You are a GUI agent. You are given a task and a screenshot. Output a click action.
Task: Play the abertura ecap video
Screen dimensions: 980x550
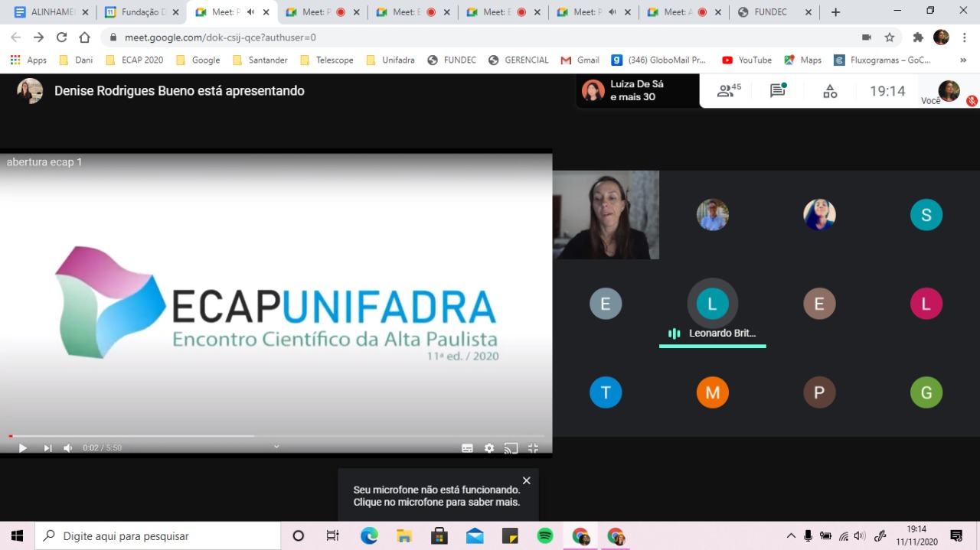[23, 448]
